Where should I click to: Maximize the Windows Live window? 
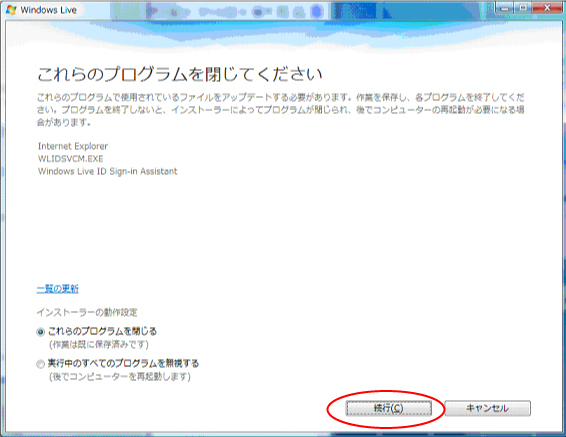coord(522,8)
